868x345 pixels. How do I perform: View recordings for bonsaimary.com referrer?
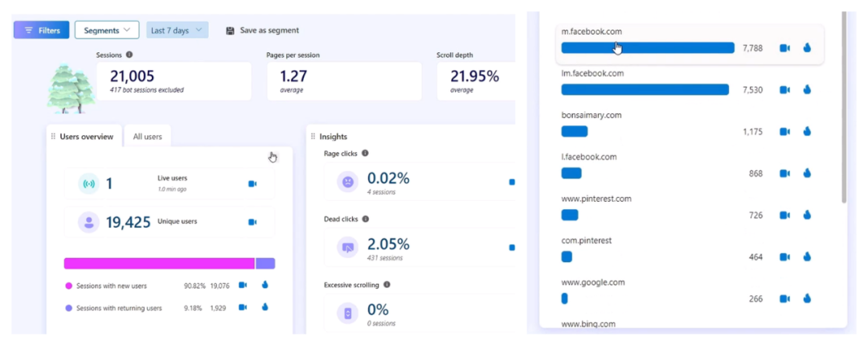tap(784, 132)
